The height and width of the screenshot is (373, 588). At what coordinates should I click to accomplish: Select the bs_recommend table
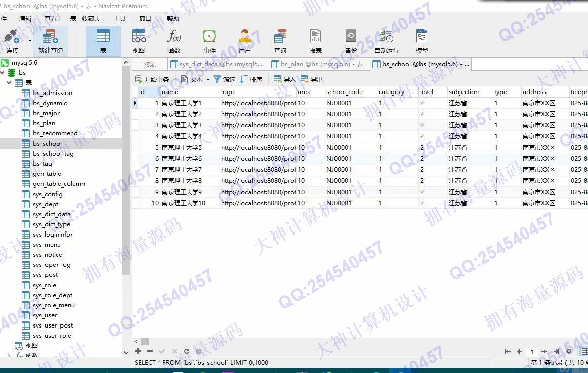coord(55,133)
